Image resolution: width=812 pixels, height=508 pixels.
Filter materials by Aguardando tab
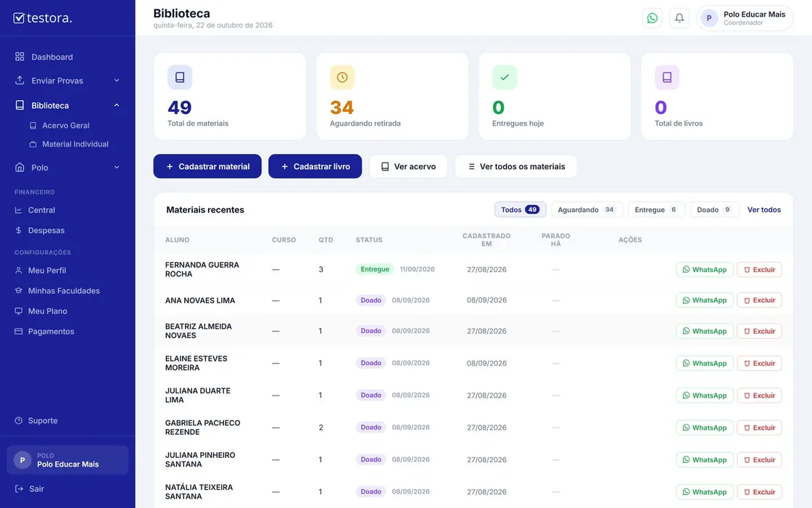587,210
